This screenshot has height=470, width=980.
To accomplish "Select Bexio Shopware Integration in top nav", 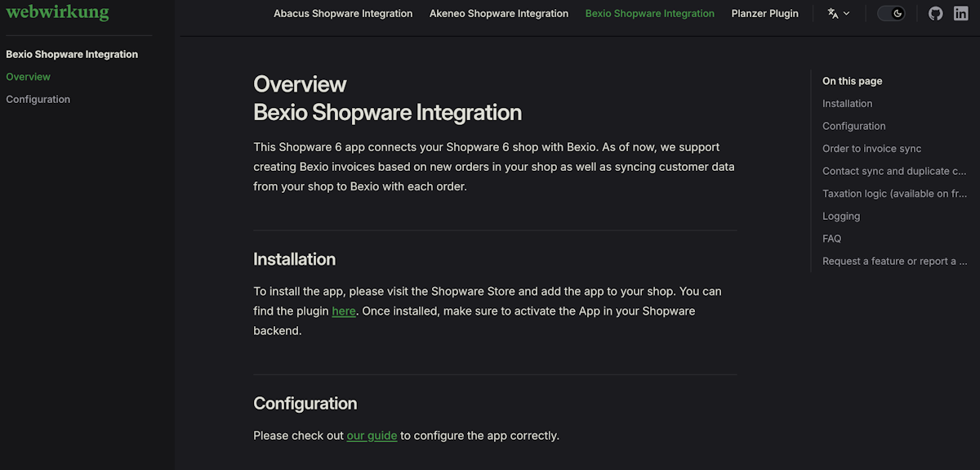I will (x=650, y=13).
